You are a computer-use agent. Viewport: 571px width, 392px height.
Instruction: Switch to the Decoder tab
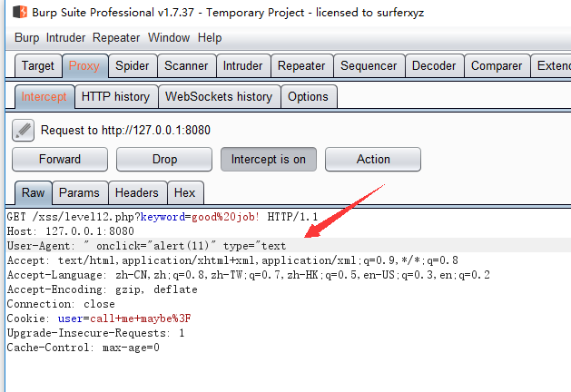(x=434, y=66)
